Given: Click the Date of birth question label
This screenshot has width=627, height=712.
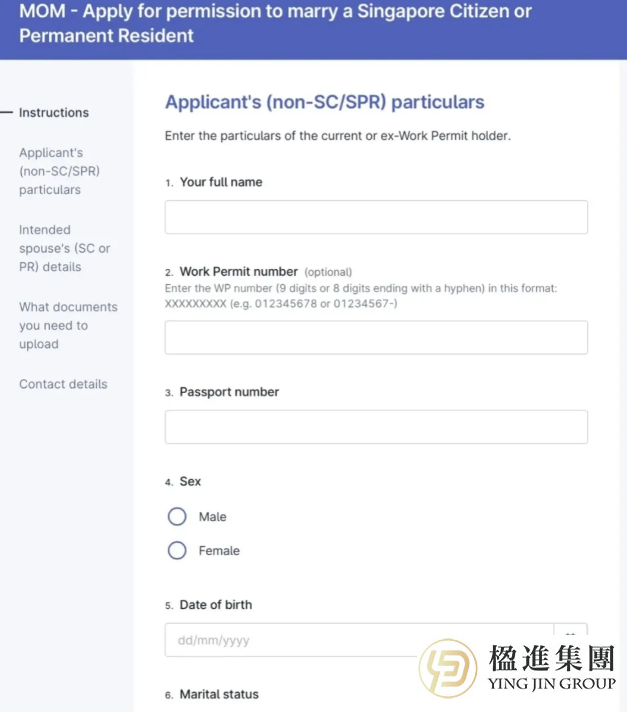Looking at the screenshot, I should click(x=216, y=605).
